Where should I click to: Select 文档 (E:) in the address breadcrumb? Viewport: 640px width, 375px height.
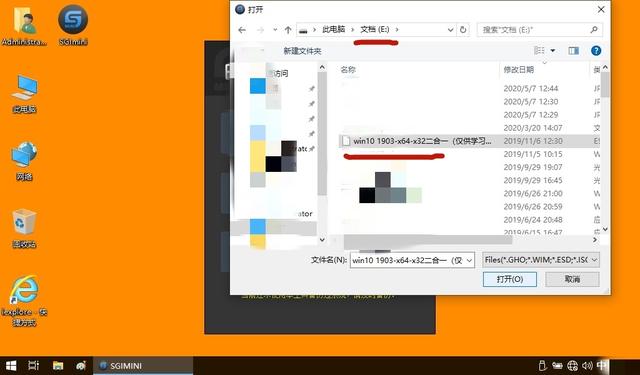point(375,29)
